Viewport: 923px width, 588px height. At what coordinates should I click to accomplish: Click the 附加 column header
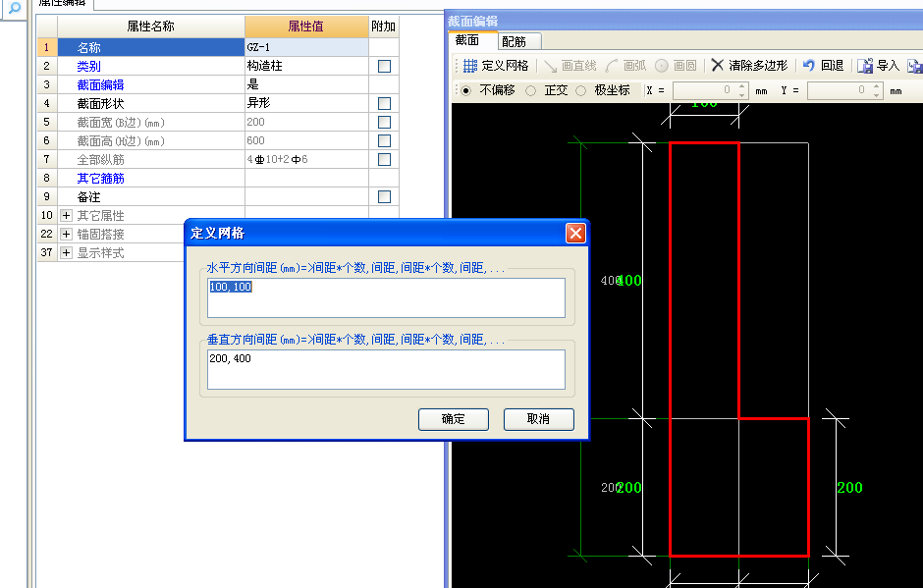384,27
